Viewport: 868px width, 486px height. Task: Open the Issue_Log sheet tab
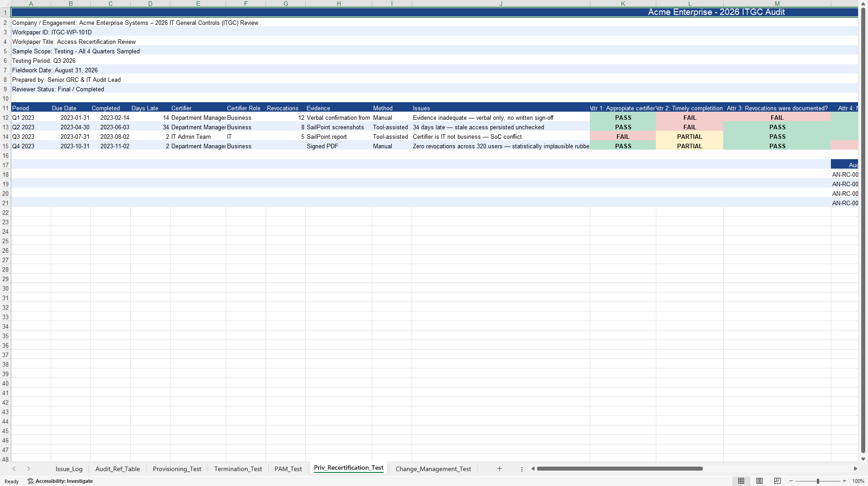click(x=69, y=469)
